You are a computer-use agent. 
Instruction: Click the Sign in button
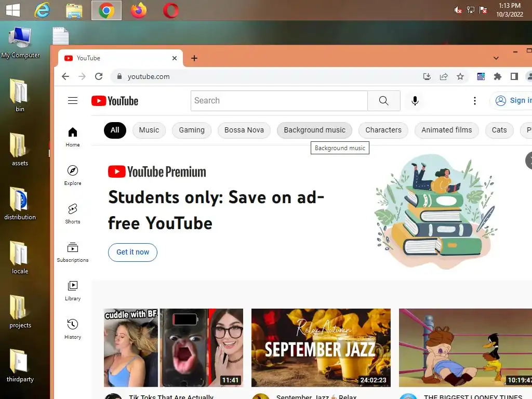tap(512, 100)
